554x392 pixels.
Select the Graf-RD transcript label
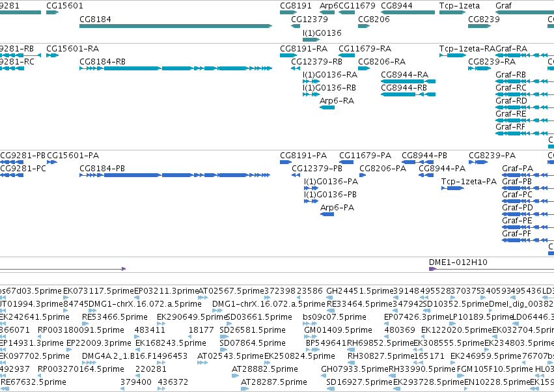pyautogui.click(x=511, y=101)
